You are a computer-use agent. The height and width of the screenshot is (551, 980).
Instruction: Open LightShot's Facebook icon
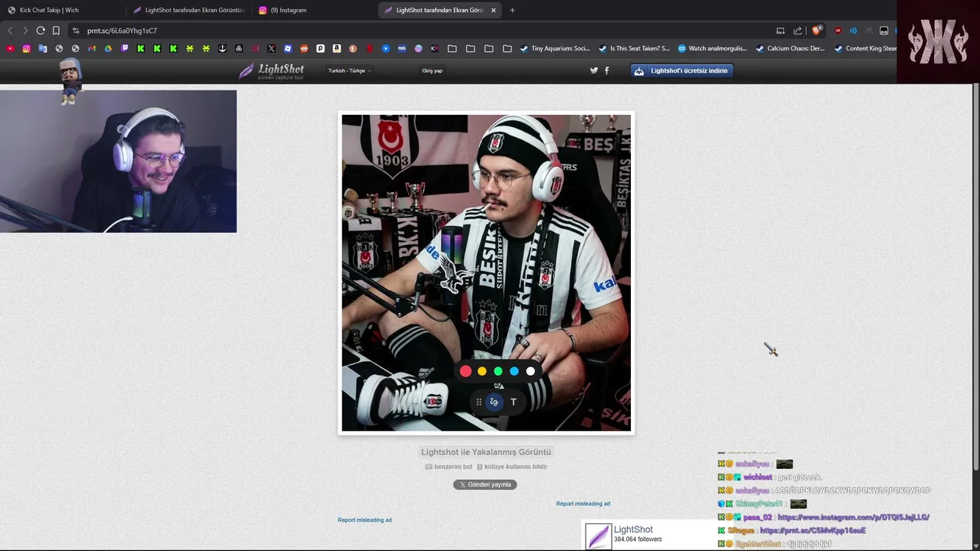tap(607, 70)
